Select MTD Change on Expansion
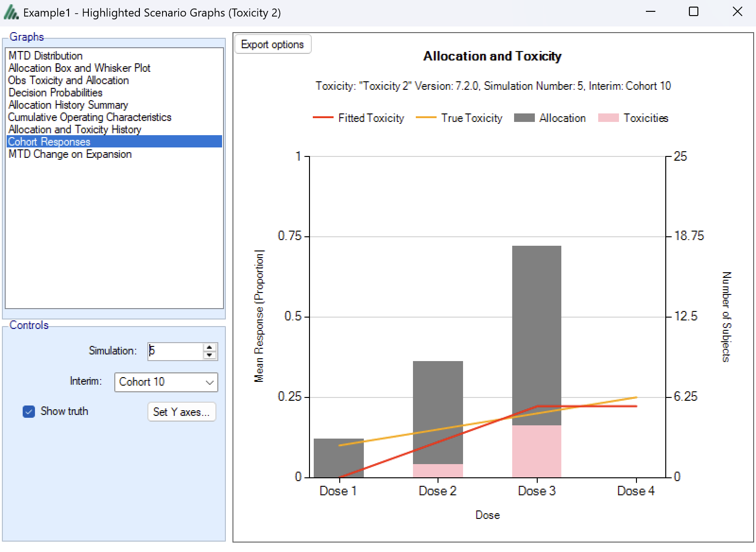Screen dimensions: 756x552 coord(70,154)
